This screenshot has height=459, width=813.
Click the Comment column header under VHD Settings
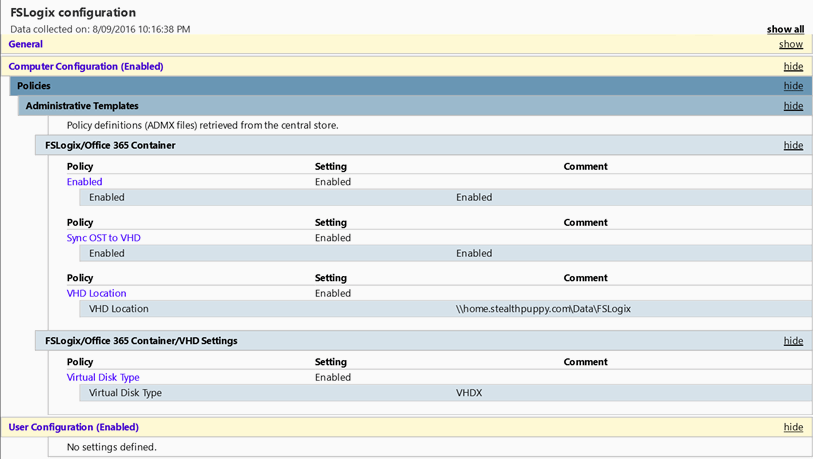(585, 362)
